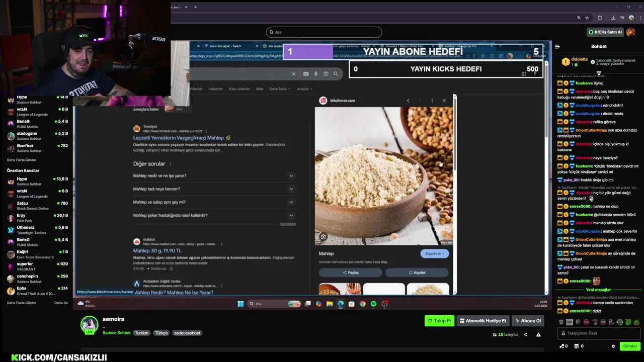Open 'Mahlep Nedir? Mahlep Ne İşe Yarar?' result
Viewport: 644px width, 362px height.
pyautogui.click(x=174, y=292)
